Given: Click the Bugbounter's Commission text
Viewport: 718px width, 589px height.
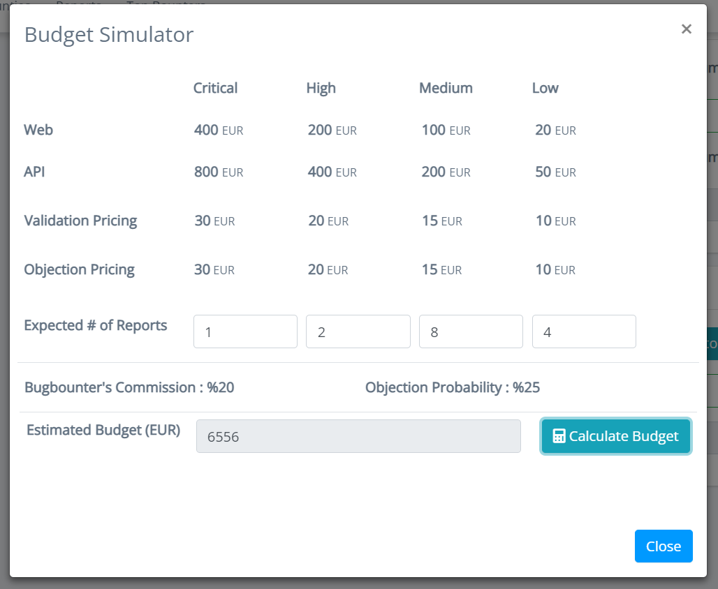Looking at the screenshot, I should pyautogui.click(x=129, y=388).
